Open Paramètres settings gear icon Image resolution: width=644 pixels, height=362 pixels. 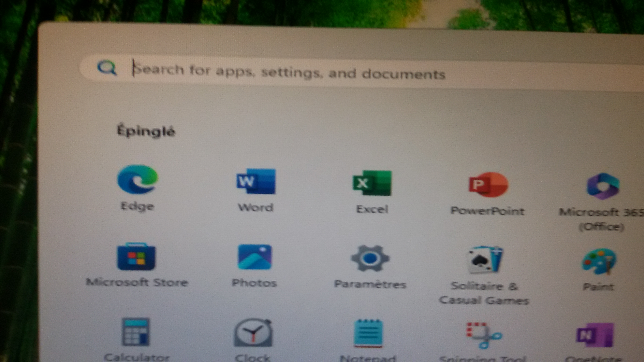pos(370,258)
